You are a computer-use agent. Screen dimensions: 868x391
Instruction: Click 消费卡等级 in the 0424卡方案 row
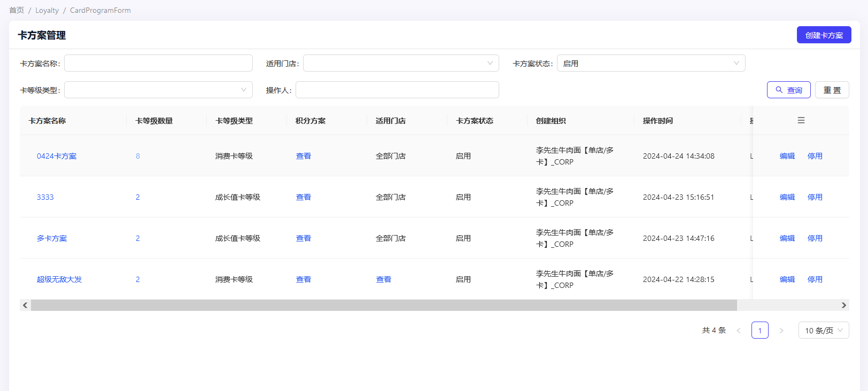pyautogui.click(x=234, y=156)
